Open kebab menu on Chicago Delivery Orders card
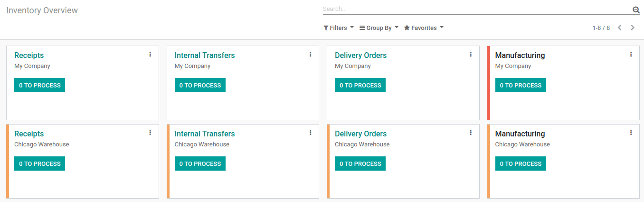Image resolution: width=644 pixels, height=202 pixels. pos(471,133)
